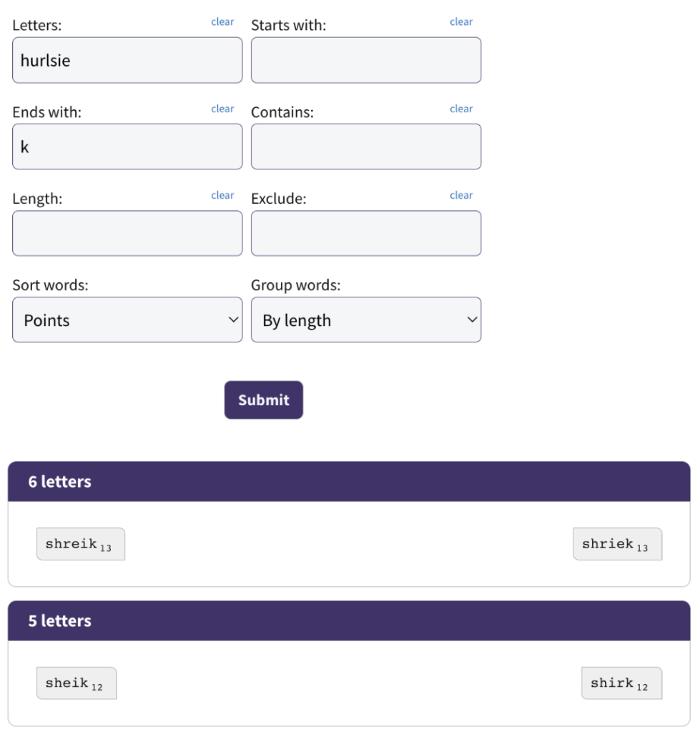Viewport: 700px width, 732px height.
Task: Clear the Contains field
Action: pos(461,109)
